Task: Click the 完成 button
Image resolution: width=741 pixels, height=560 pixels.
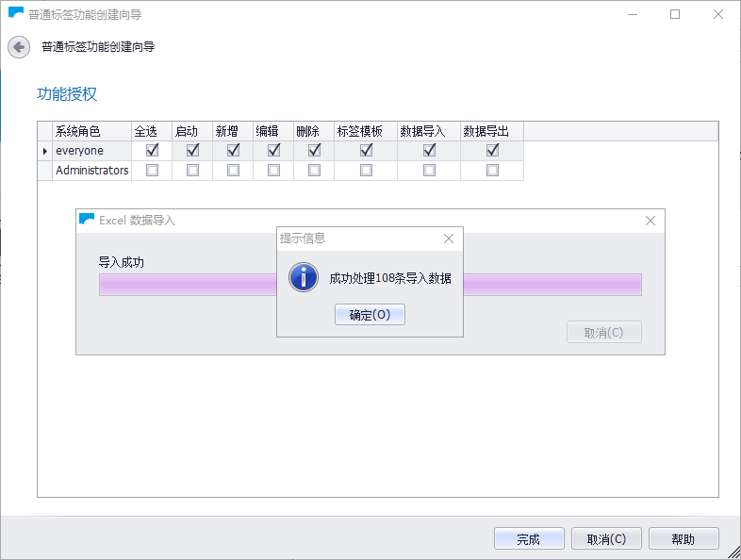Action: pyautogui.click(x=529, y=539)
